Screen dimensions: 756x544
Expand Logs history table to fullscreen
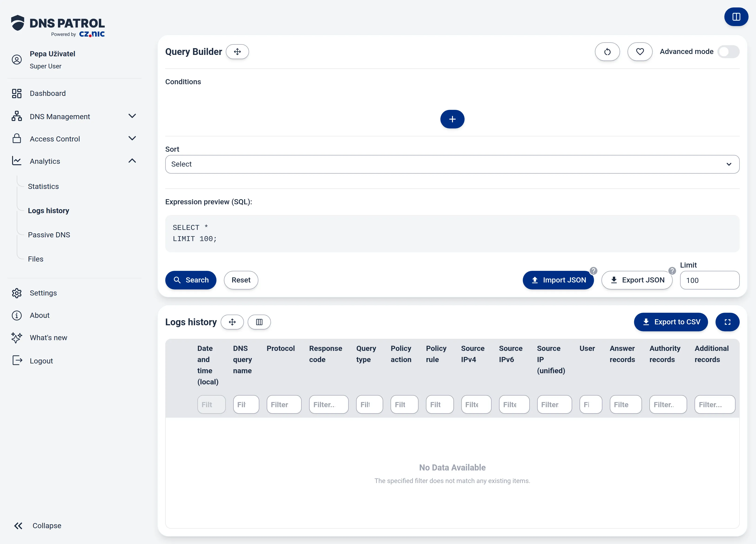727,322
